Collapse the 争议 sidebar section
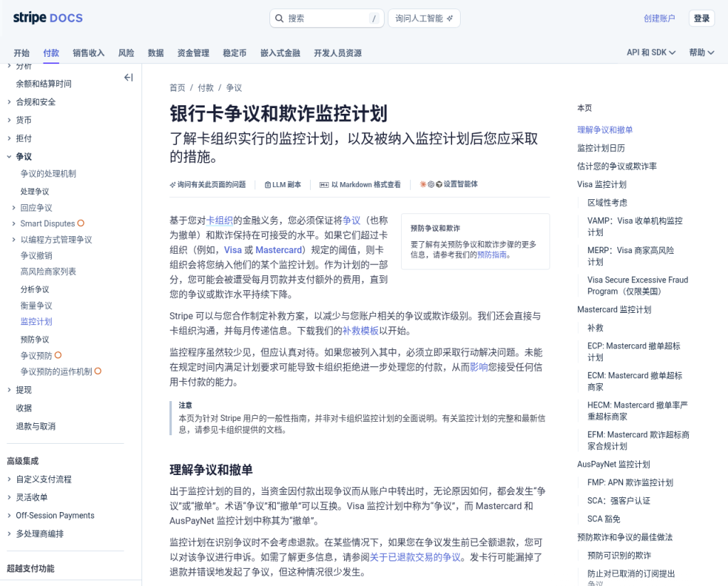This screenshot has height=586, width=728. 9,157
